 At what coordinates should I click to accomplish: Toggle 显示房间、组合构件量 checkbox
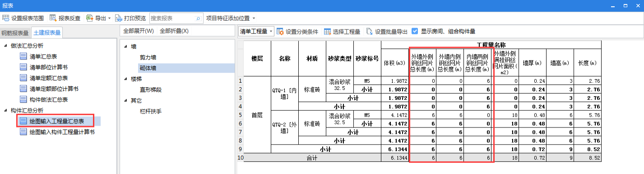[x=415, y=32]
